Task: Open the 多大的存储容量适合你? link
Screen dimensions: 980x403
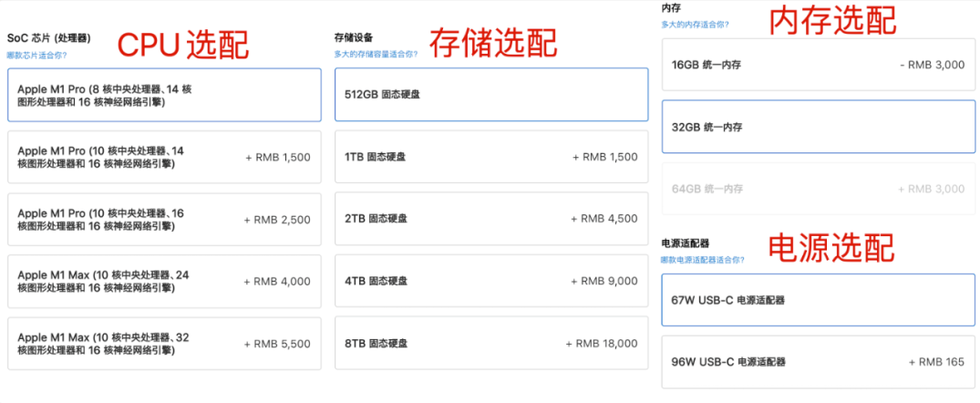Action: point(377,55)
